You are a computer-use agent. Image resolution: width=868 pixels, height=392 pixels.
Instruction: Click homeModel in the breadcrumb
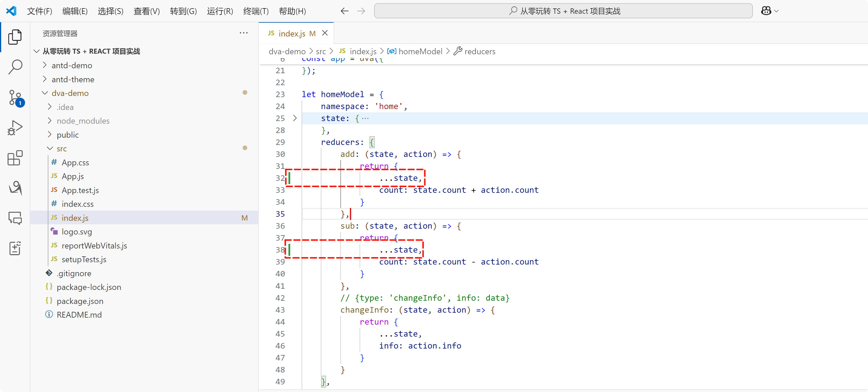[420, 51]
